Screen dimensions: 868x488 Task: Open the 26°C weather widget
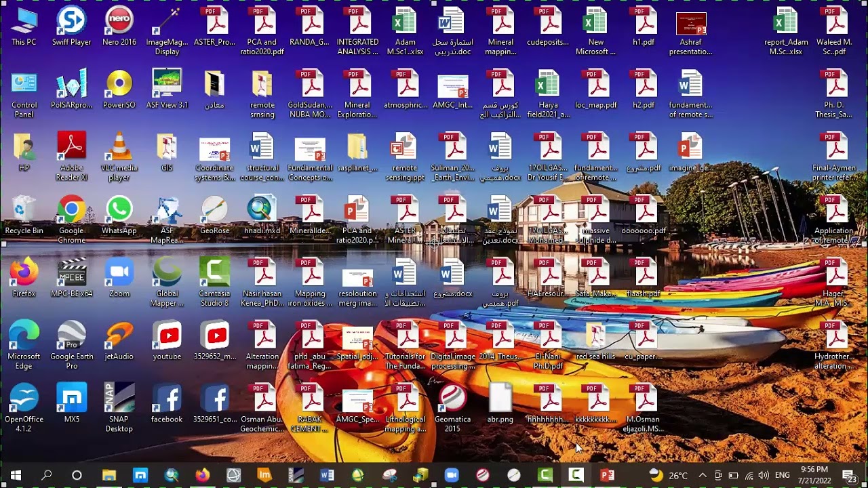[669, 475]
